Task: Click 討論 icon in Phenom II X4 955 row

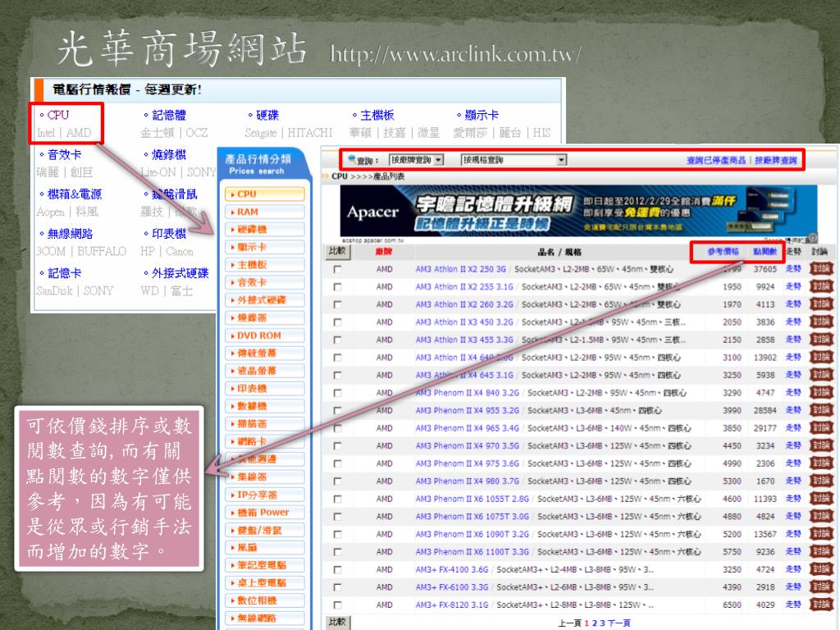Action: 820,410
